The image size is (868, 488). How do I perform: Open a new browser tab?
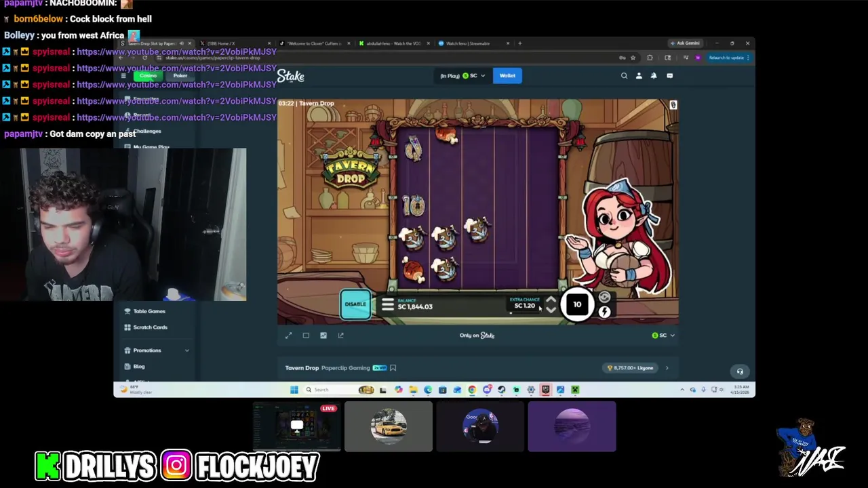[520, 43]
